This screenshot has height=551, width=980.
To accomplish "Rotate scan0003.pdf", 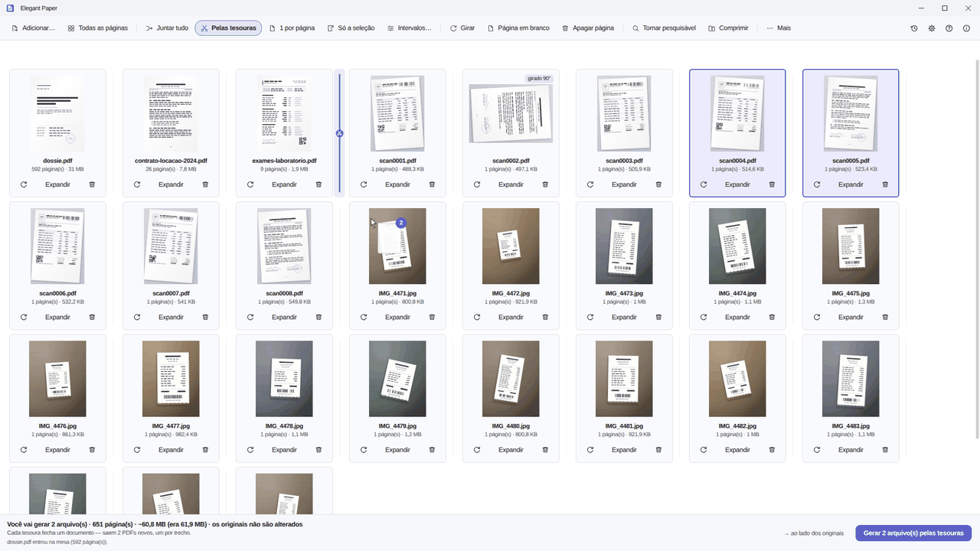I will 590,184.
